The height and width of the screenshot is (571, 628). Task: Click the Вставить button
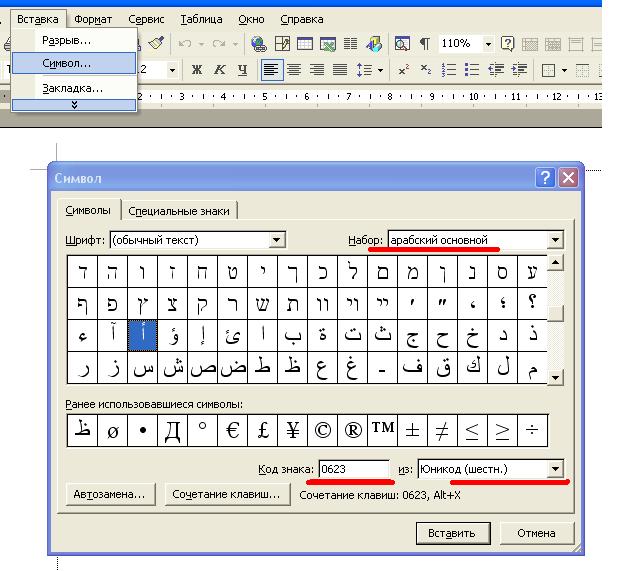453,533
